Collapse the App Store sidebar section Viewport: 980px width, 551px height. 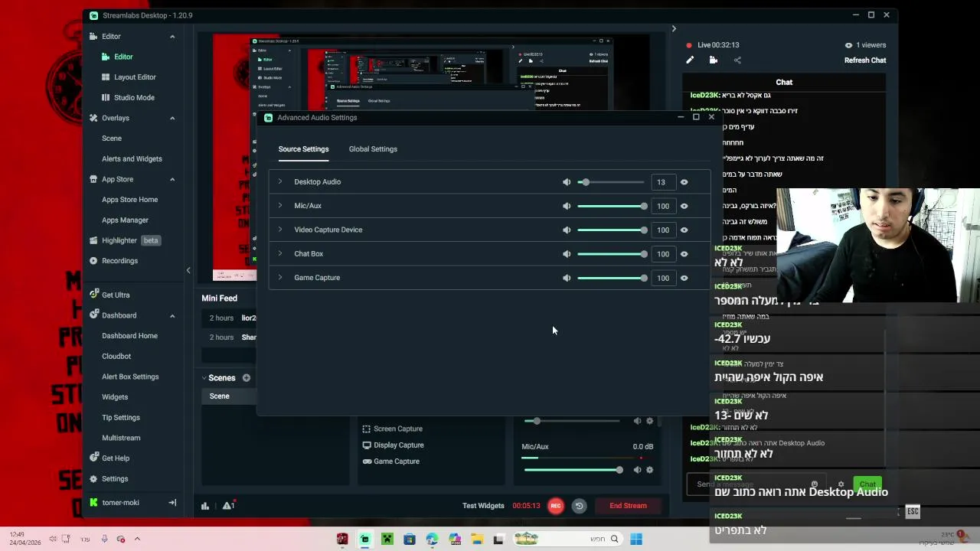pos(172,179)
